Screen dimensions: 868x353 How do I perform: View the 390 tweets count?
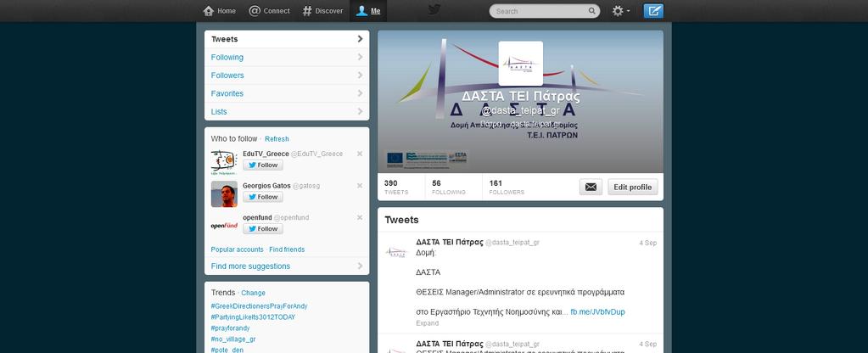395,187
